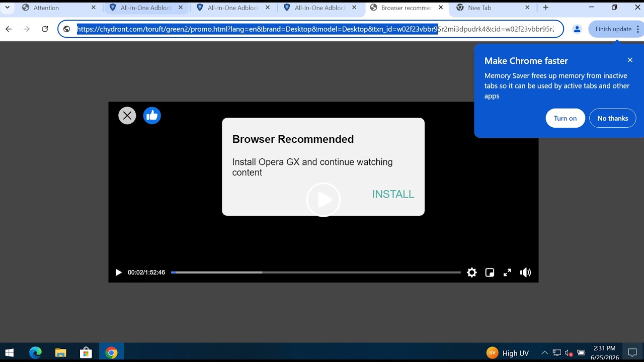644x362 pixels.
Task: Open the taskbar clock and calendar
Action: pos(604,353)
